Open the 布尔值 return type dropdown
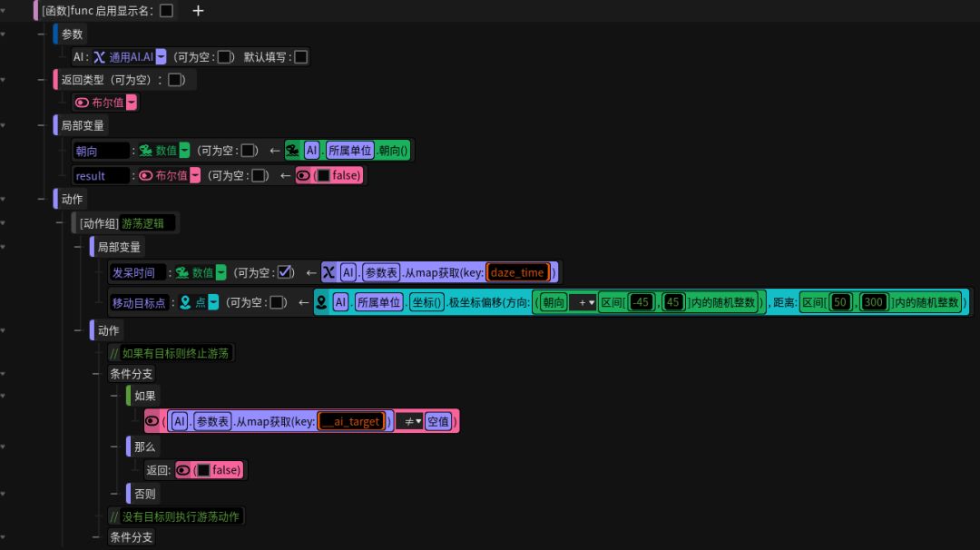980x550 pixels. pos(132,103)
